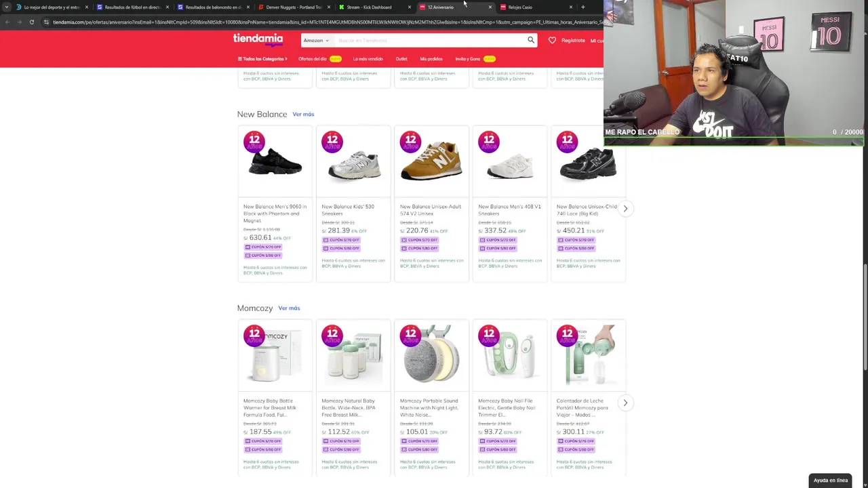Show next New Balance products with arrow

click(625, 209)
